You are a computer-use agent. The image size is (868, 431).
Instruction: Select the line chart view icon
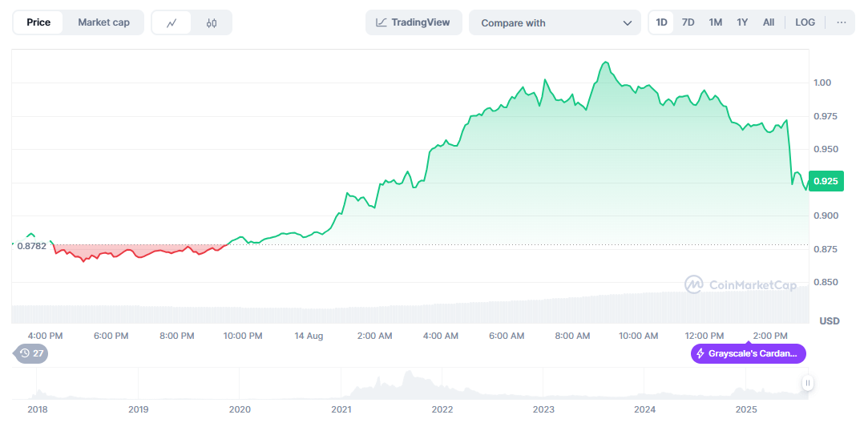(172, 22)
